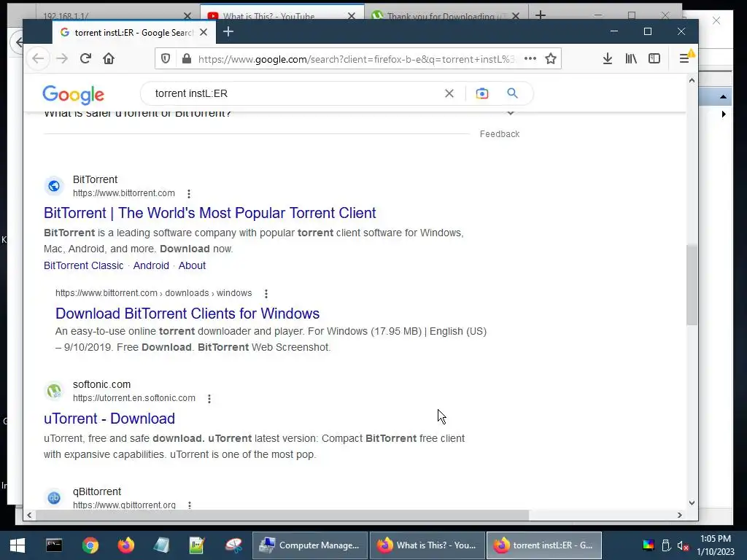The image size is (747, 560).
Task: View site security padlock information
Action: (x=186, y=58)
